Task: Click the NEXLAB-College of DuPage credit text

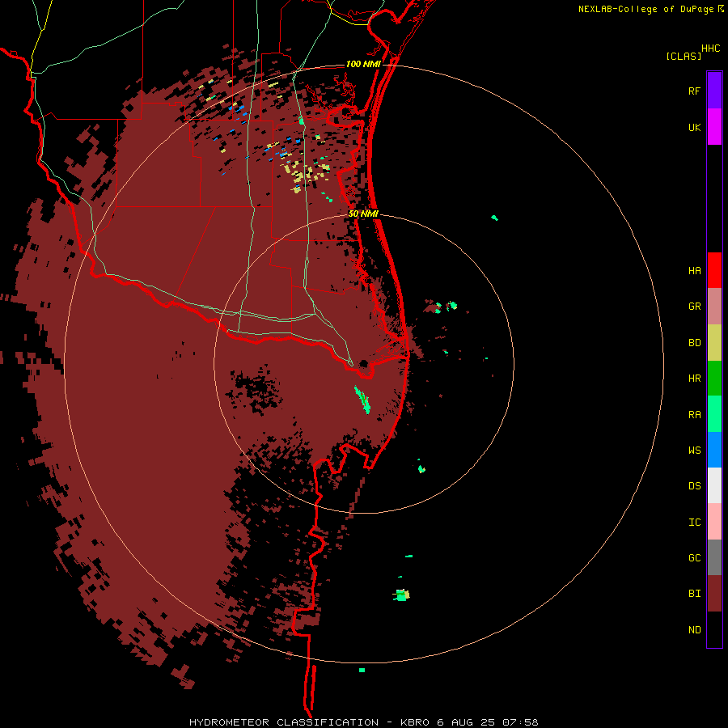Action: (645, 9)
